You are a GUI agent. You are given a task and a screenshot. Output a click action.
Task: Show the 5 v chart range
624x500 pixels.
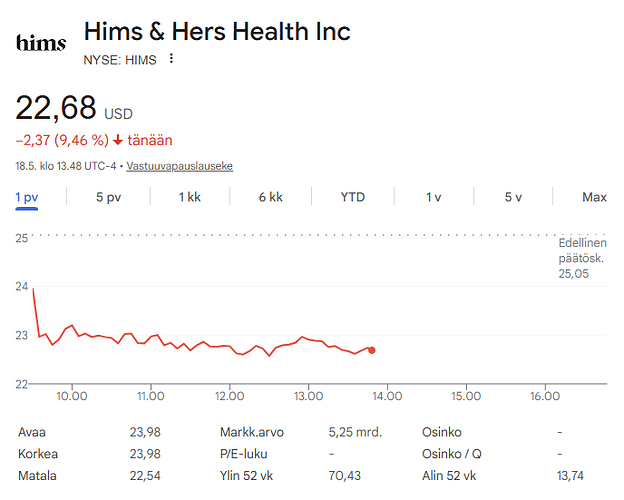coord(513,197)
